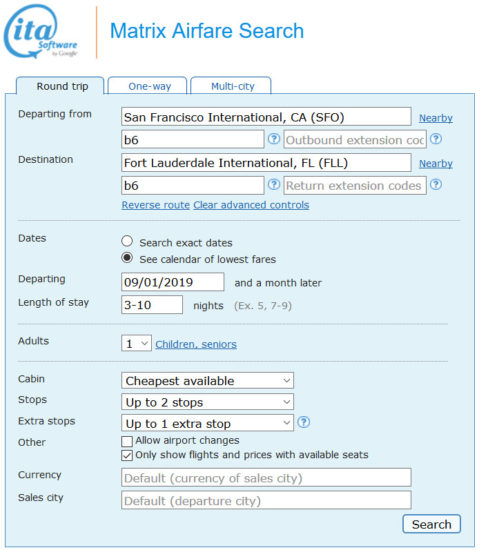Open the Adults count dropdown

point(136,343)
